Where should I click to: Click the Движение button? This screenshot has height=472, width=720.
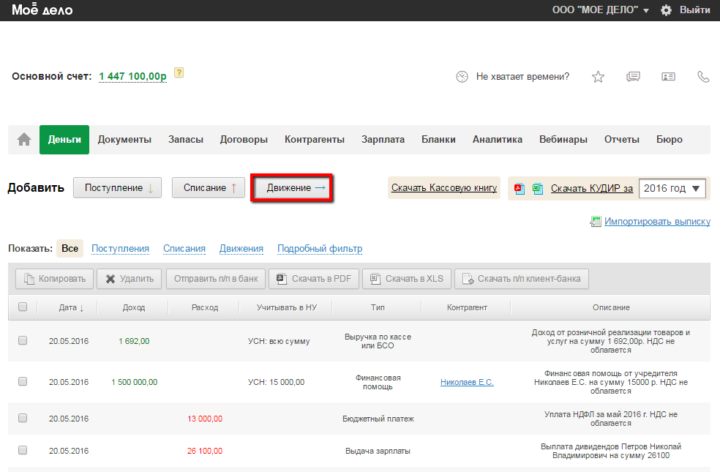click(x=291, y=188)
